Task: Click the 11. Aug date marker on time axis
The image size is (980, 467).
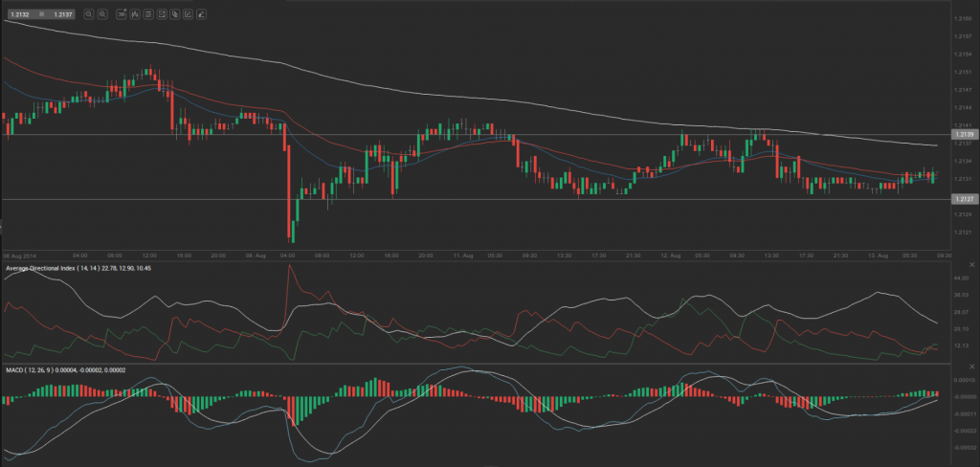Action: point(464,256)
